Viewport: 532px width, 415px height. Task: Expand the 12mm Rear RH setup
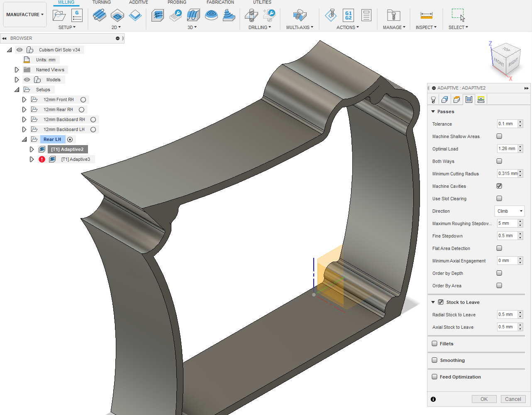pos(24,109)
